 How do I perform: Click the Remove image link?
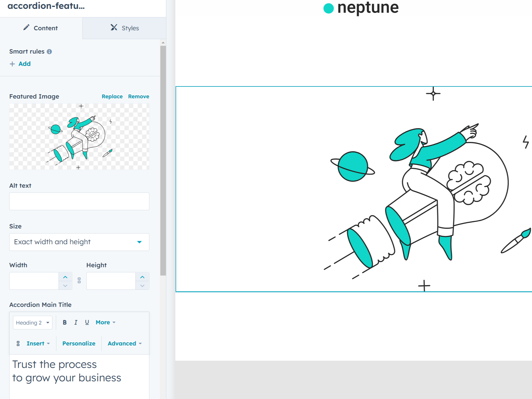(138, 96)
